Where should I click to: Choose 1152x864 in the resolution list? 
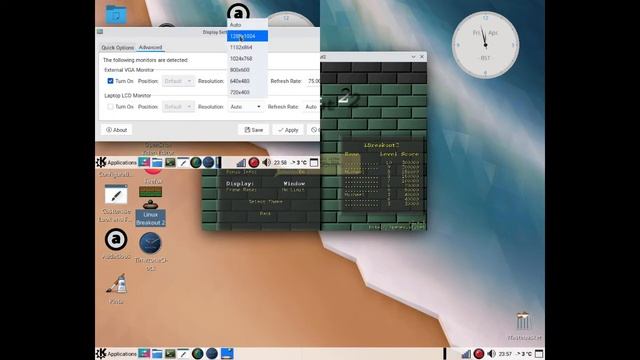247,47
